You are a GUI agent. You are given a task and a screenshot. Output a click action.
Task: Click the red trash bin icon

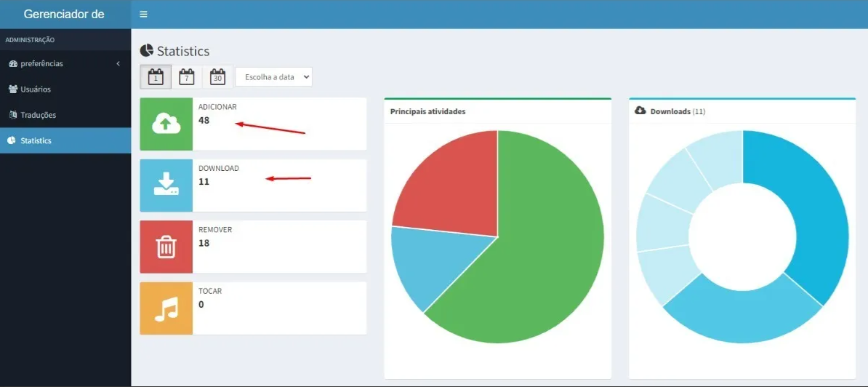[166, 247]
